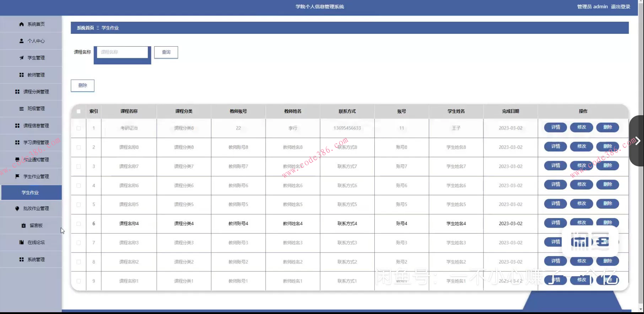The width and height of the screenshot is (644, 314).
Task: Click the 管理员 admin account label
Action: click(x=592, y=7)
